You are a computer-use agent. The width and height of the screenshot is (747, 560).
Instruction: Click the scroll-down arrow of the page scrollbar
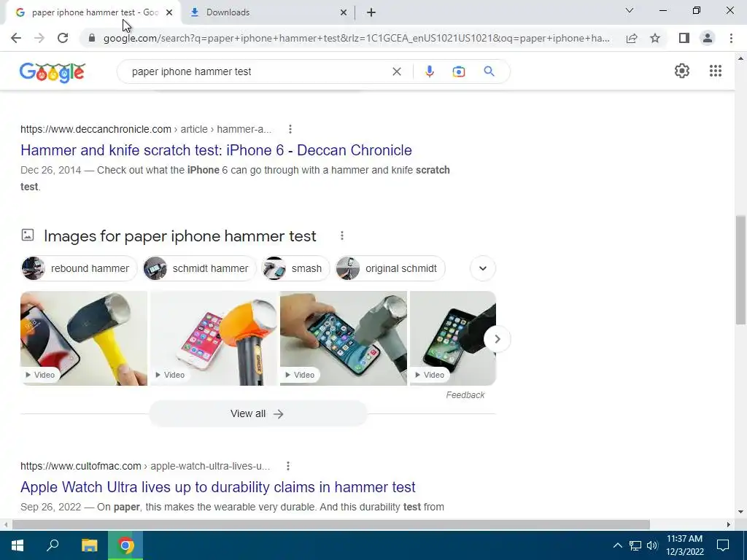[x=740, y=512]
